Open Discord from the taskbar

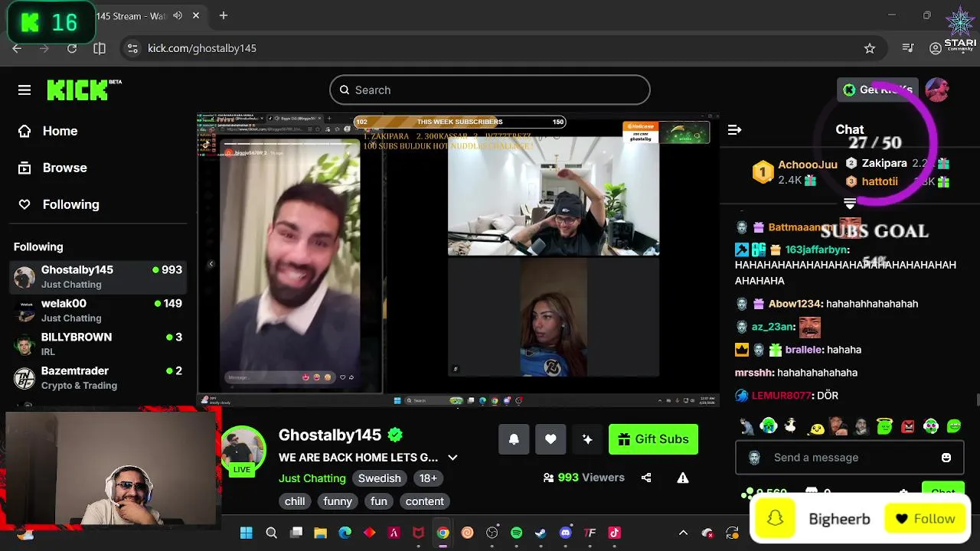coord(566,533)
